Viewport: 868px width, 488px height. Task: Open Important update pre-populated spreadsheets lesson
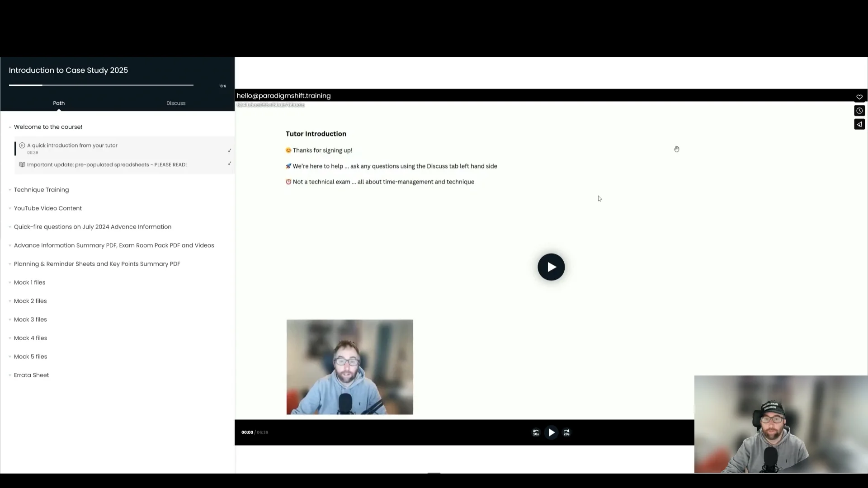pyautogui.click(x=107, y=164)
